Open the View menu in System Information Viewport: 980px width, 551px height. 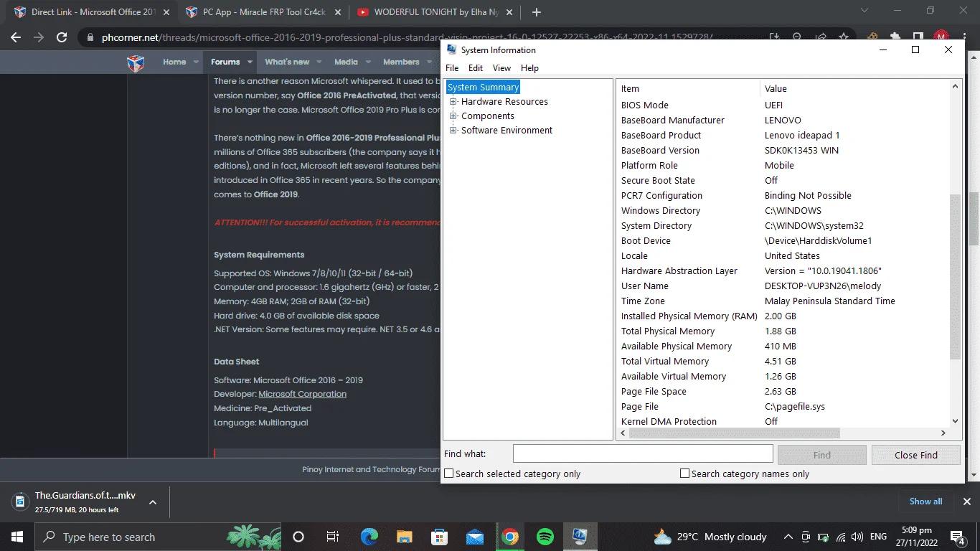pyautogui.click(x=501, y=68)
